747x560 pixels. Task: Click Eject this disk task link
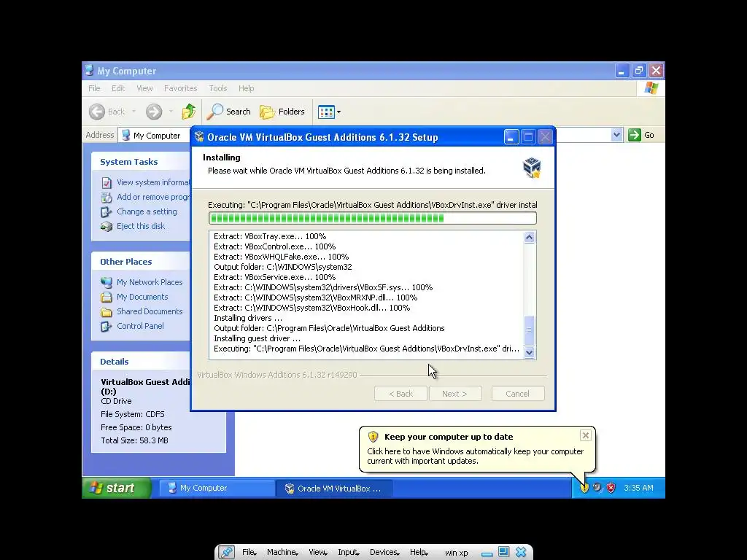[141, 226]
